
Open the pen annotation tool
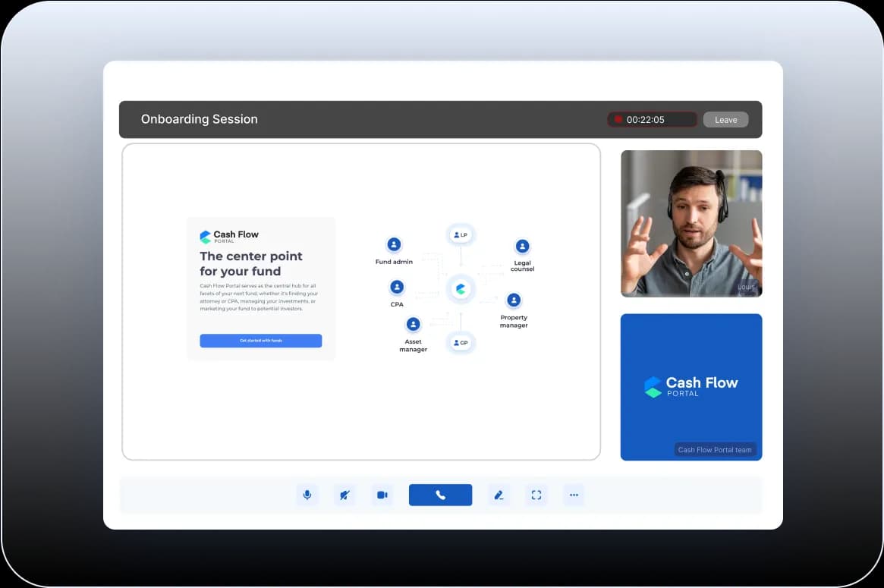click(499, 495)
